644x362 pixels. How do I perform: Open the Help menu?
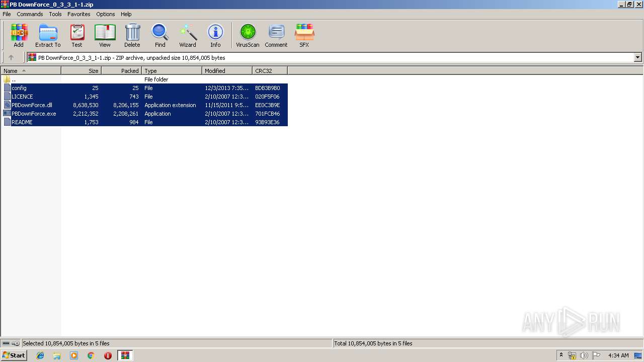(x=126, y=14)
